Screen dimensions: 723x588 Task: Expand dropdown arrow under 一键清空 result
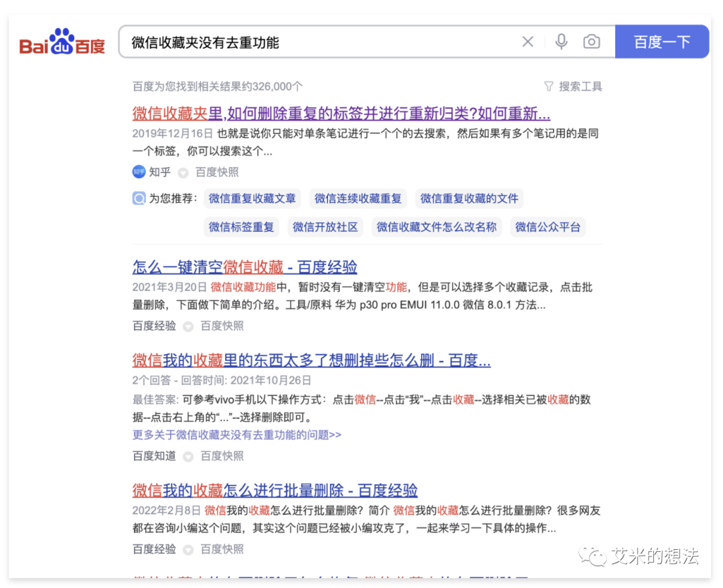coord(187,327)
